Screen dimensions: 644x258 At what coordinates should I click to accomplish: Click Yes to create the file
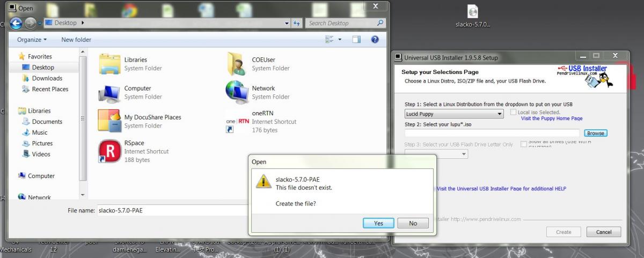[378, 223]
